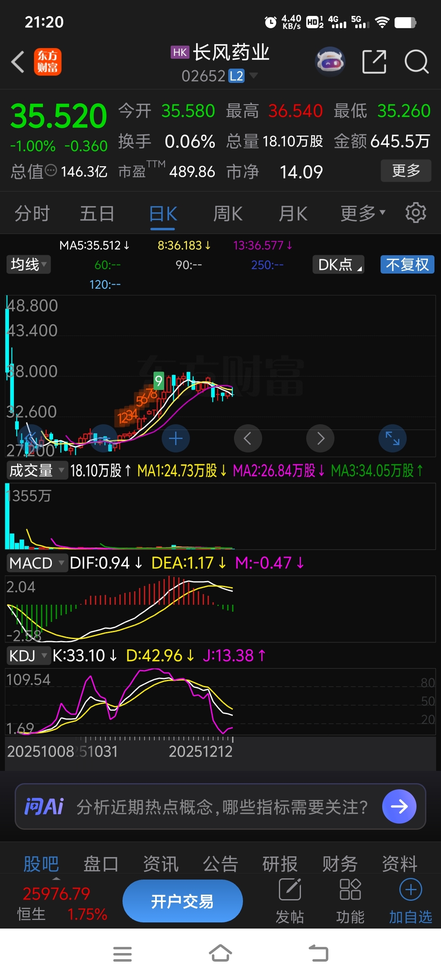The width and height of the screenshot is (441, 980).
Task: Tap the green 9 signal marker
Action: click(x=158, y=381)
